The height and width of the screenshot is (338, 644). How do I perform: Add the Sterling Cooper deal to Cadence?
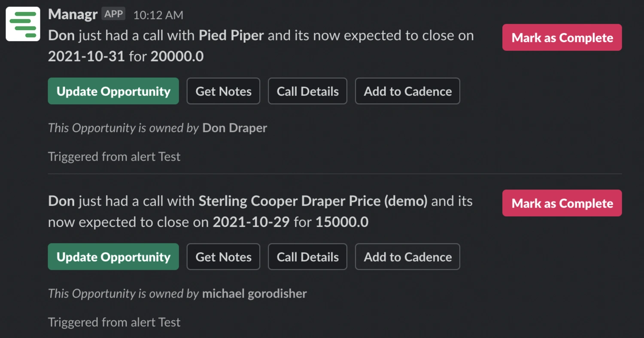pyautogui.click(x=407, y=257)
